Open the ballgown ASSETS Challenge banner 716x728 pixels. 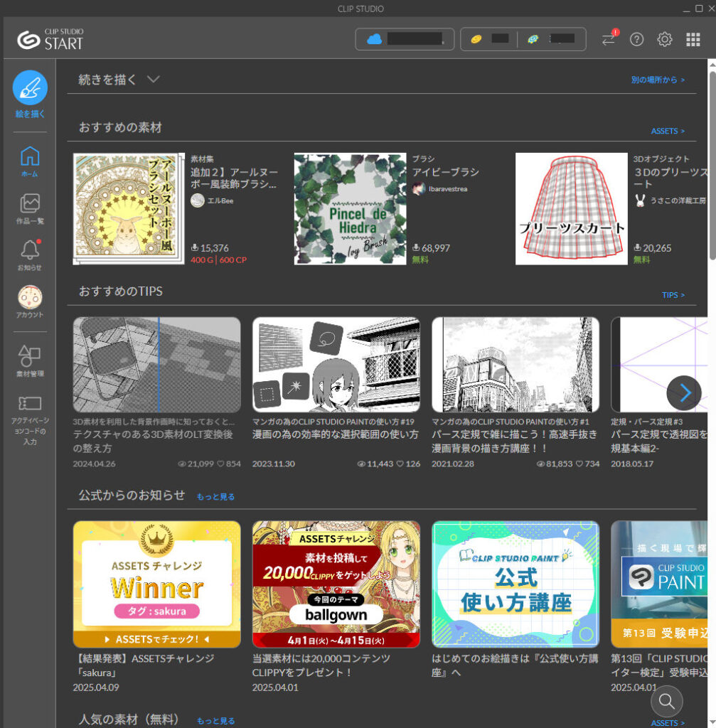coord(336,584)
